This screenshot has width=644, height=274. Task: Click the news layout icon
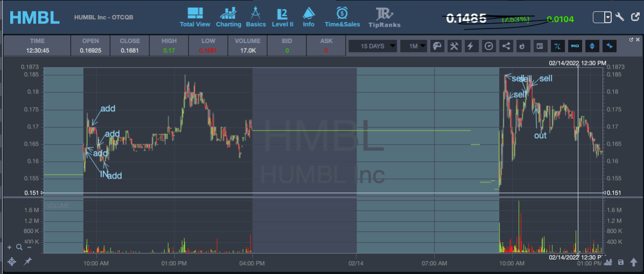(540, 46)
